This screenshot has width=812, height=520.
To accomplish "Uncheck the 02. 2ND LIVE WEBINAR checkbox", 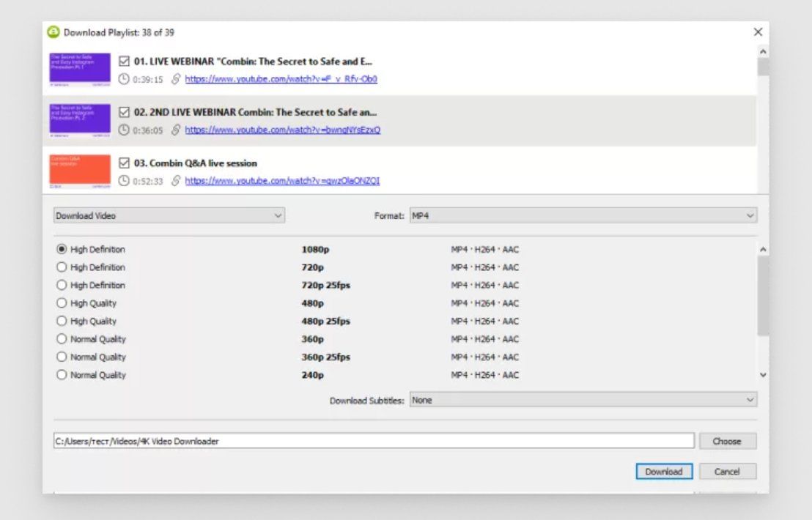I will coord(124,113).
